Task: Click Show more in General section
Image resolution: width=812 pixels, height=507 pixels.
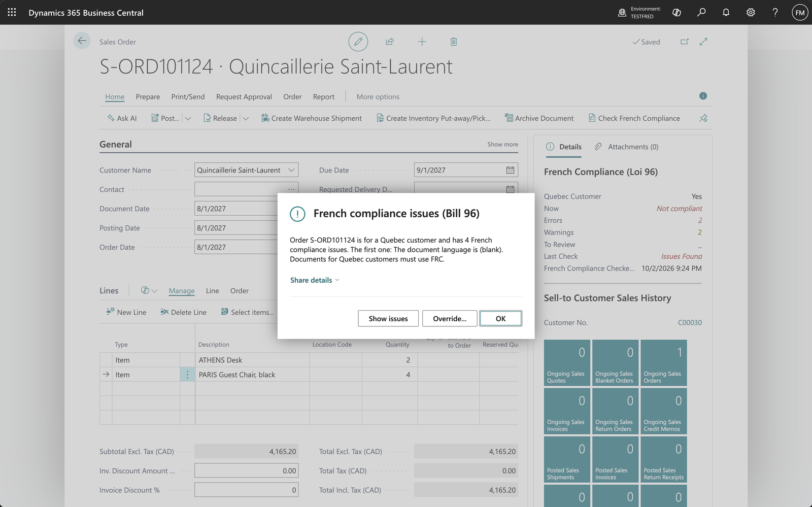Action: tap(502, 144)
